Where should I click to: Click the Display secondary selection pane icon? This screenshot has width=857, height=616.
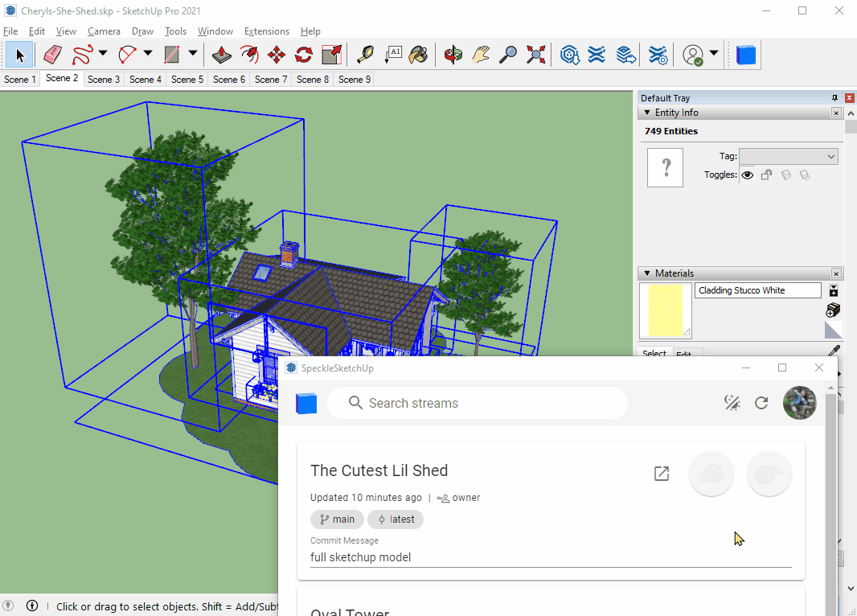pyautogui.click(x=834, y=290)
